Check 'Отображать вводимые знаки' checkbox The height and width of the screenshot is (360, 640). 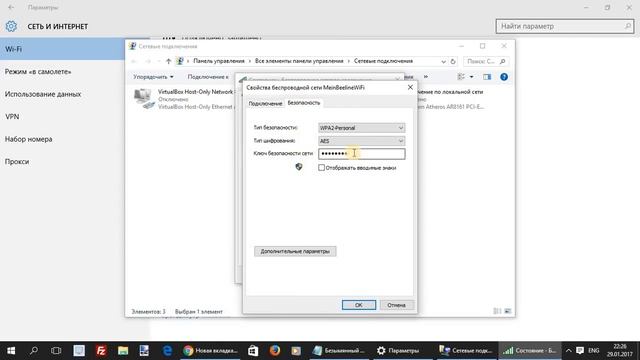click(x=322, y=168)
